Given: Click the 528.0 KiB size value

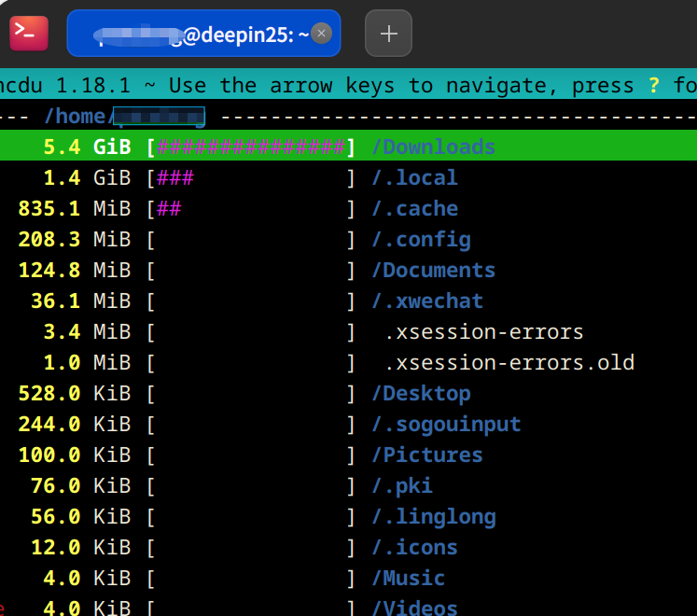Looking at the screenshot, I should click(75, 394).
